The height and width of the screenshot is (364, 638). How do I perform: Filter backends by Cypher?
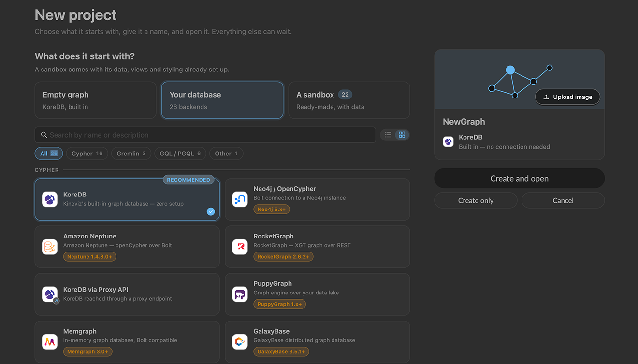tap(87, 154)
